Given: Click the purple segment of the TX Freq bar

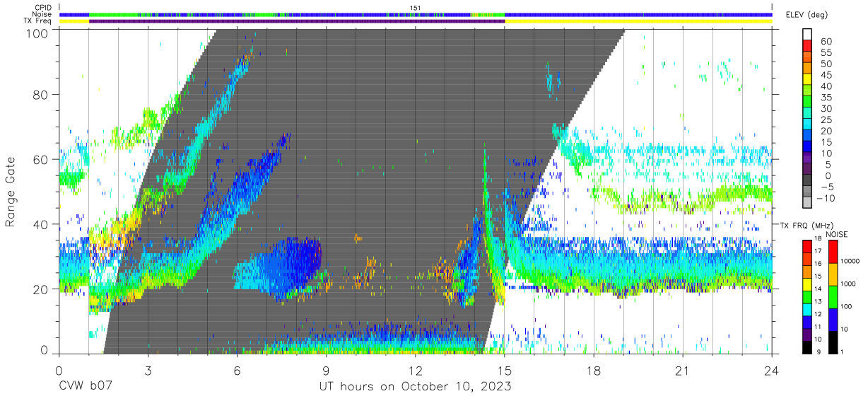Looking at the screenshot, I should (297, 21).
